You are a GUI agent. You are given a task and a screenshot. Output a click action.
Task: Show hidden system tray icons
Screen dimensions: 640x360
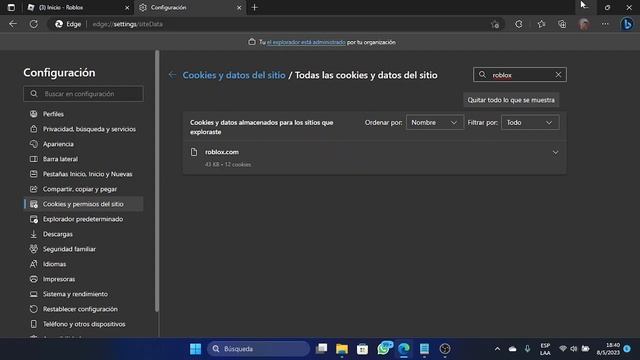[x=497, y=349]
